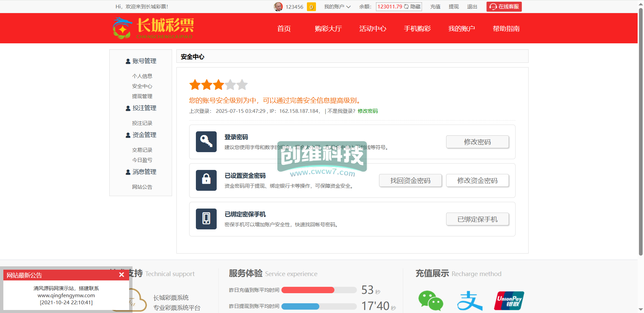Click the 已绑定保手机 button

click(x=477, y=219)
